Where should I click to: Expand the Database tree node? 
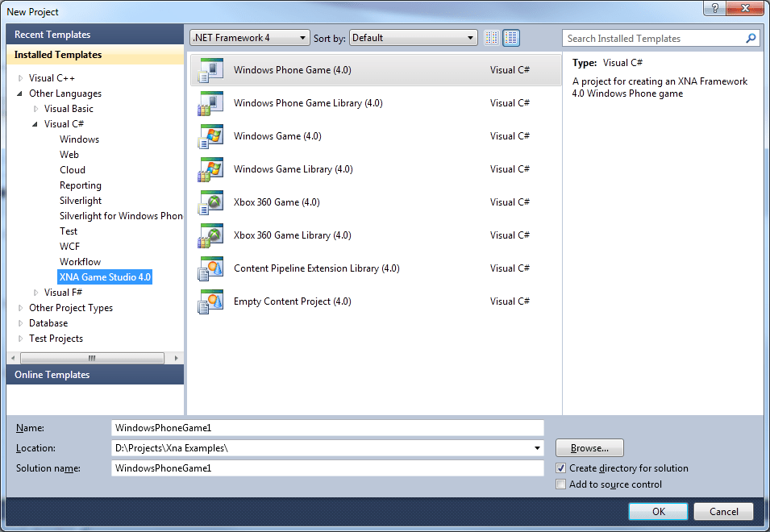pyautogui.click(x=21, y=323)
